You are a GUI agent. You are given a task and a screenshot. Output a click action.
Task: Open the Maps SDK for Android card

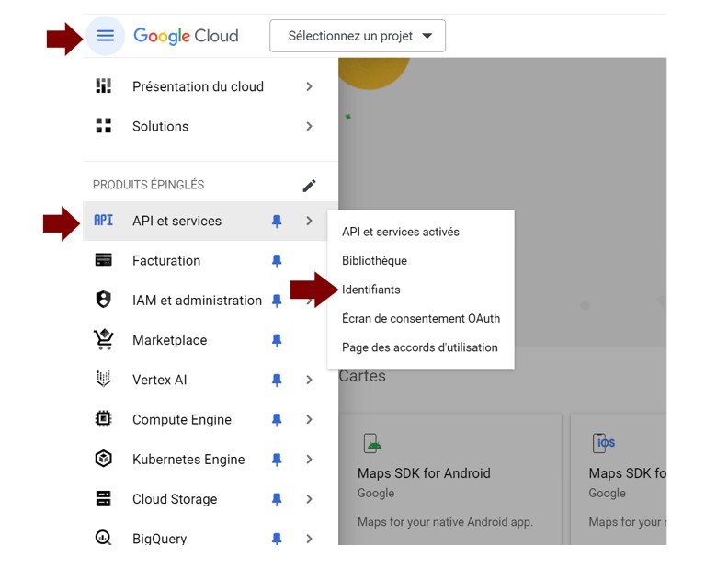[x=450, y=479]
